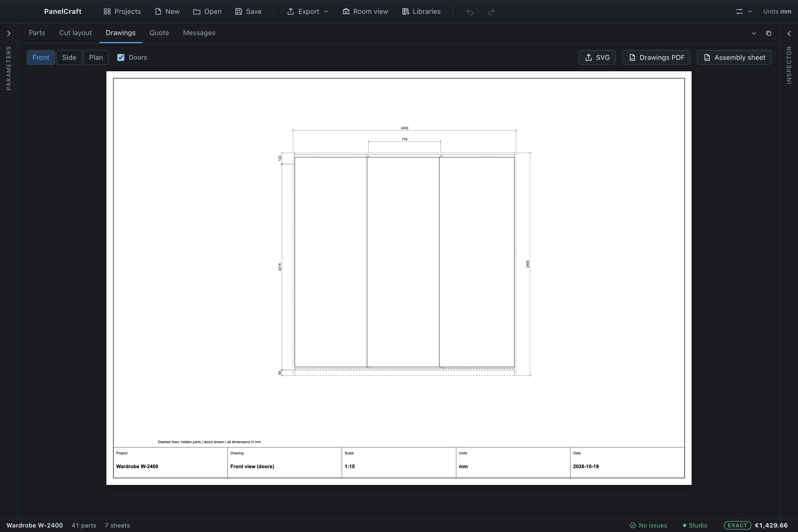Download the Drawings PDF
Viewport: 798px width, 532px height.
[656, 57]
